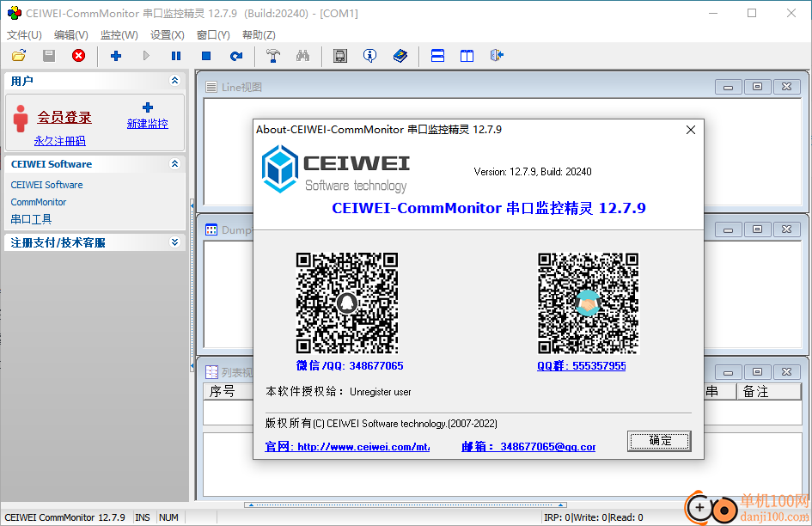
Task: Click the 微信/QQ: 348677065 text
Action: (350, 366)
